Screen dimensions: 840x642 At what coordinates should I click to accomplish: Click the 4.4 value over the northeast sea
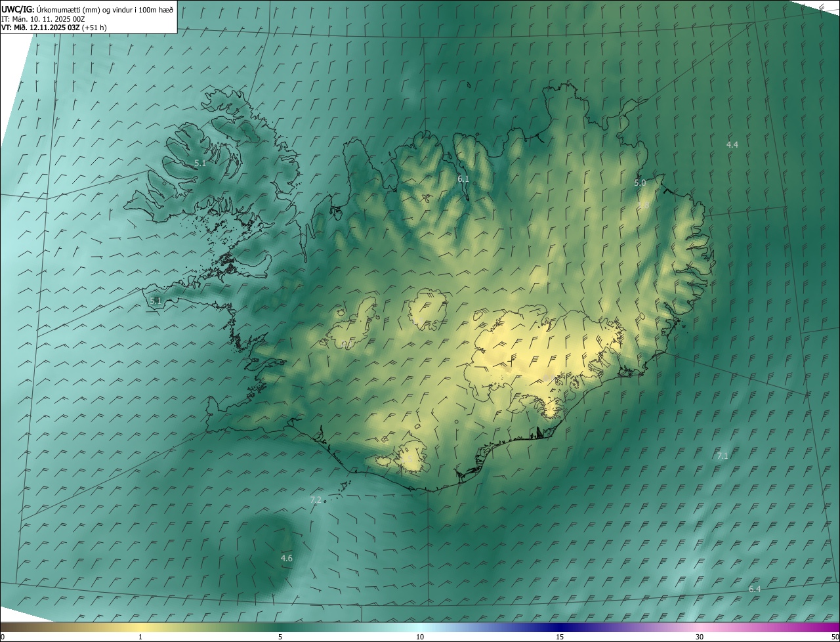(732, 144)
